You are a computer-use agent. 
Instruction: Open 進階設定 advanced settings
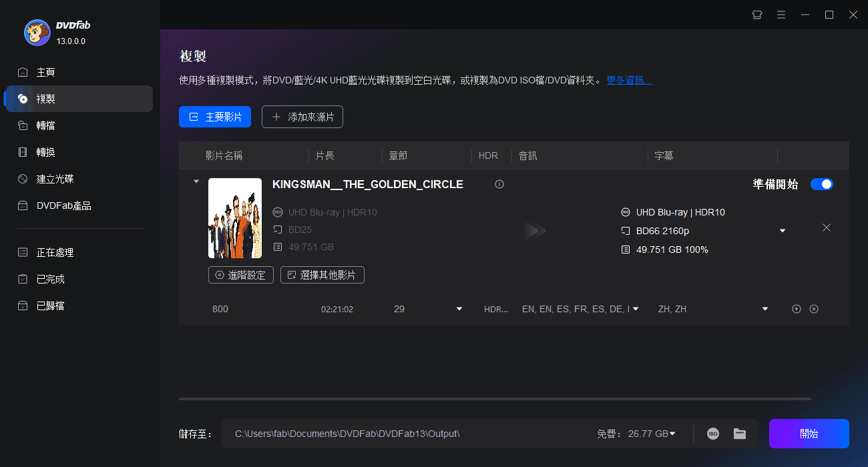pos(241,275)
